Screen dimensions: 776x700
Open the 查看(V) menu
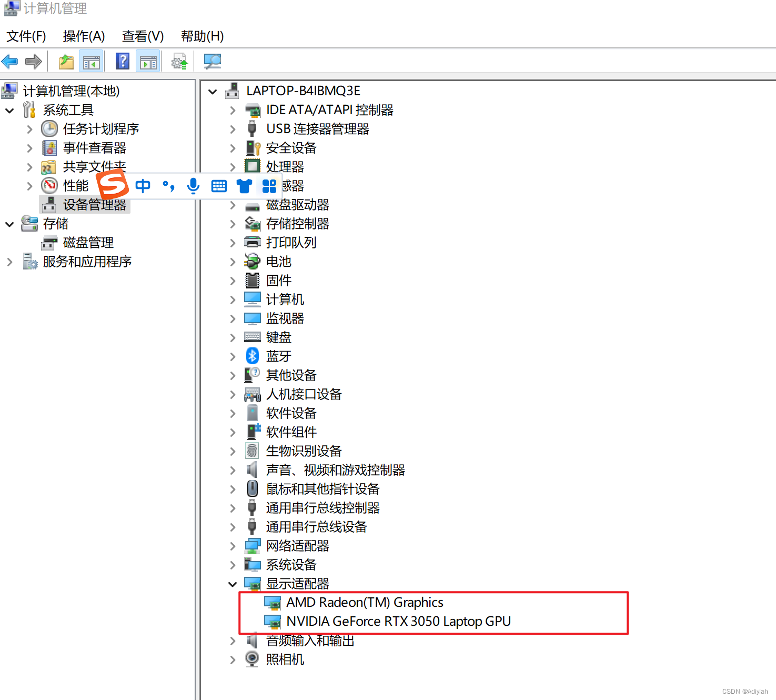click(143, 36)
